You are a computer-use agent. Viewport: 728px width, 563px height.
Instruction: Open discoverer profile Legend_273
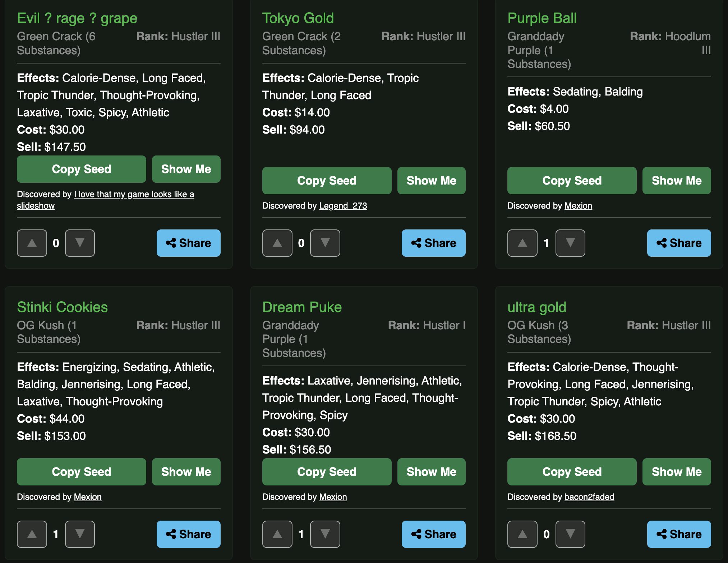pyautogui.click(x=343, y=206)
